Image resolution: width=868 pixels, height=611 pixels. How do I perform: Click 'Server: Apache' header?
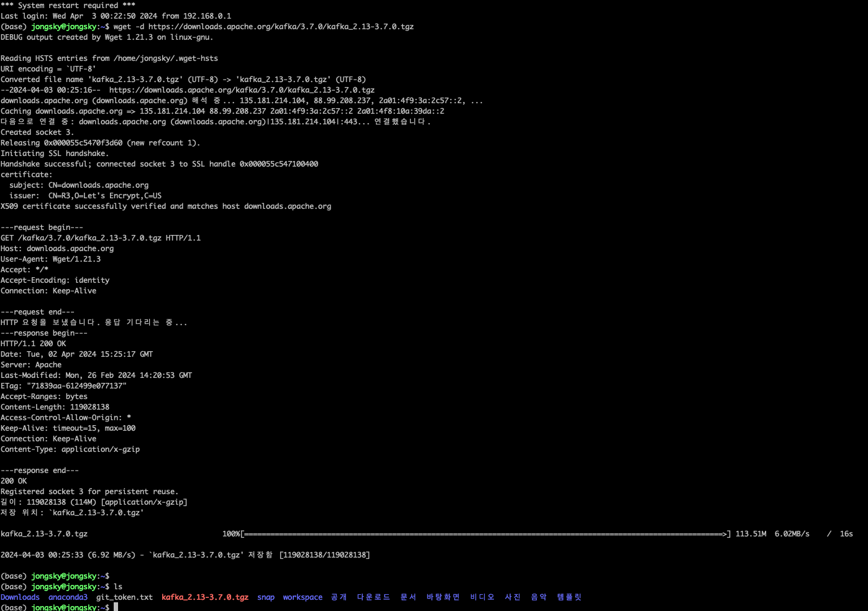[31, 365]
